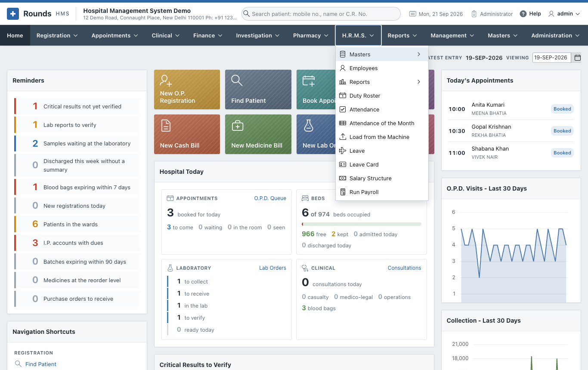Click the patient search field
Screen dimensions: 588x370
(x=321, y=14)
